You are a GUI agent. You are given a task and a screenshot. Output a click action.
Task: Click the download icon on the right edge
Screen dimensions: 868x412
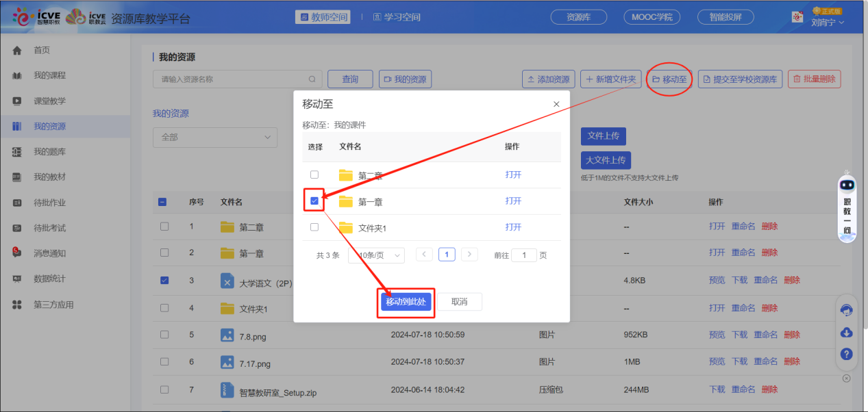[x=846, y=333]
